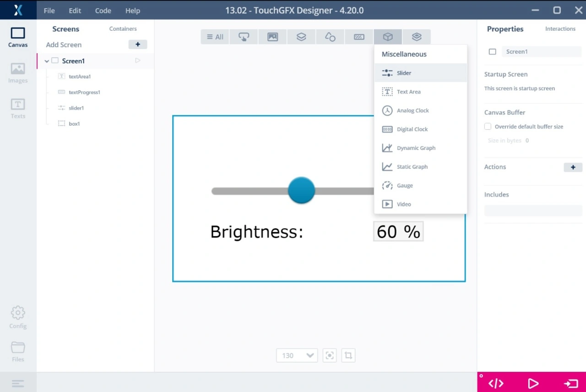Open the File menu
This screenshot has height=392, width=586.
pyautogui.click(x=49, y=11)
